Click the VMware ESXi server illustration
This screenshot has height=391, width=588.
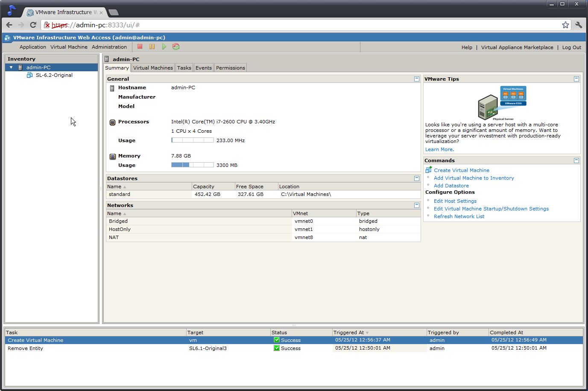click(x=502, y=103)
